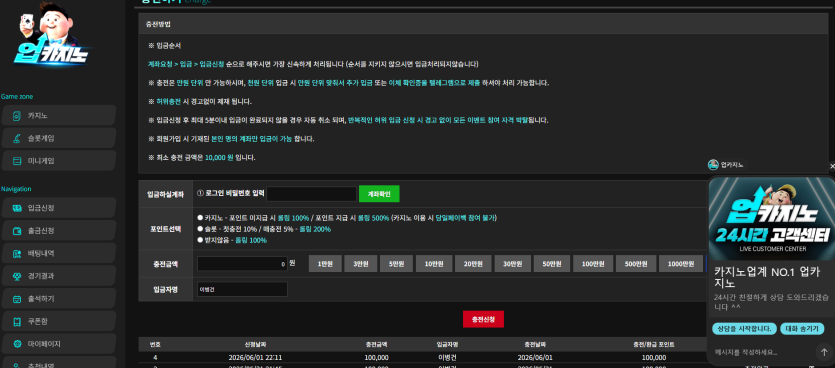Click the 대화 숨기기 chat button
Screen dimensions: 835x368
803,329
